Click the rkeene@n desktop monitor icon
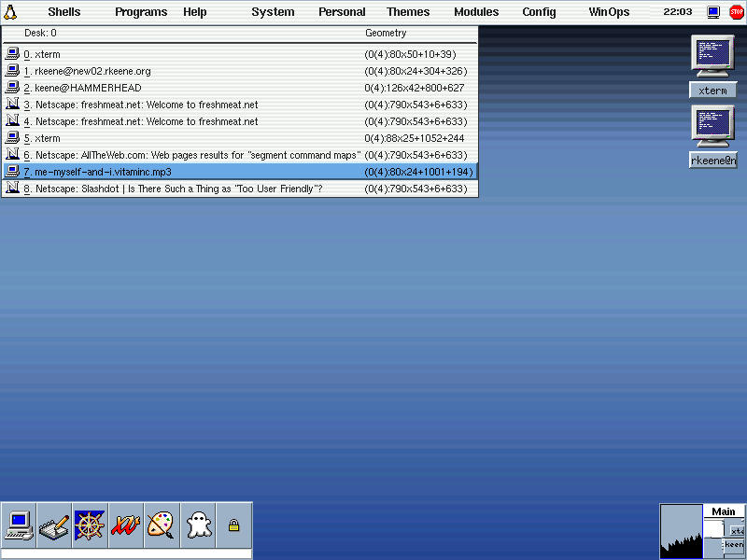The height and width of the screenshot is (560, 747). click(712, 127)
